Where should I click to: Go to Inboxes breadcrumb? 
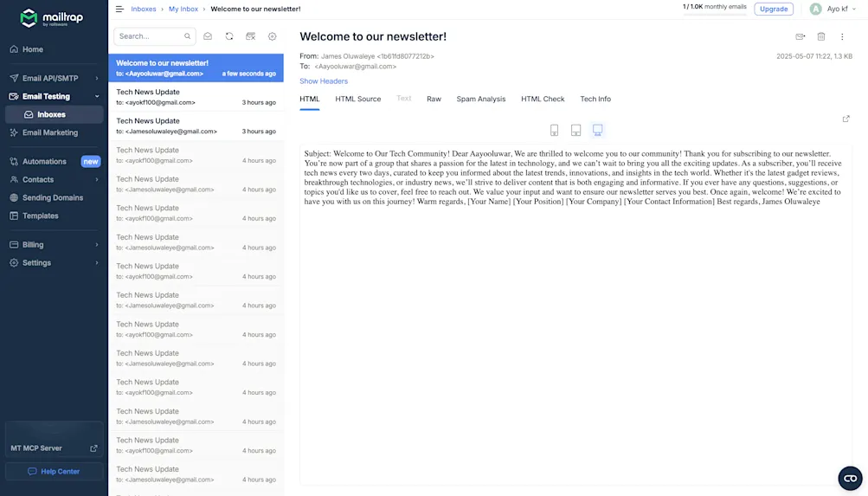point(144,9)
